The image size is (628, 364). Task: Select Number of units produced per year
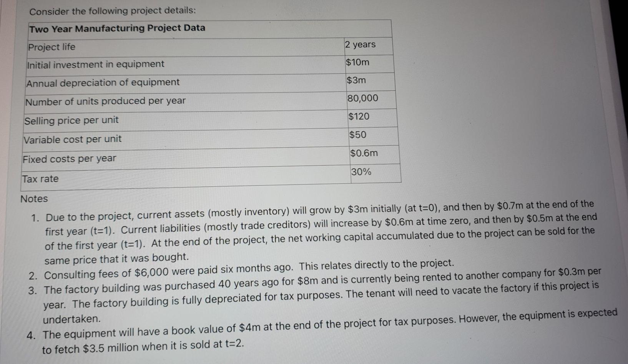tap(105, 101)
